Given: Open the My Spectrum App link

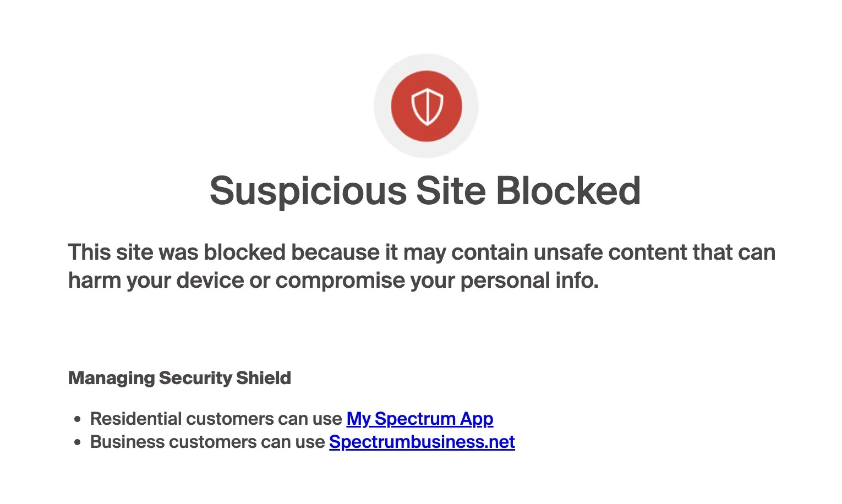Looking at the screenshot, I should pos(419,419).
